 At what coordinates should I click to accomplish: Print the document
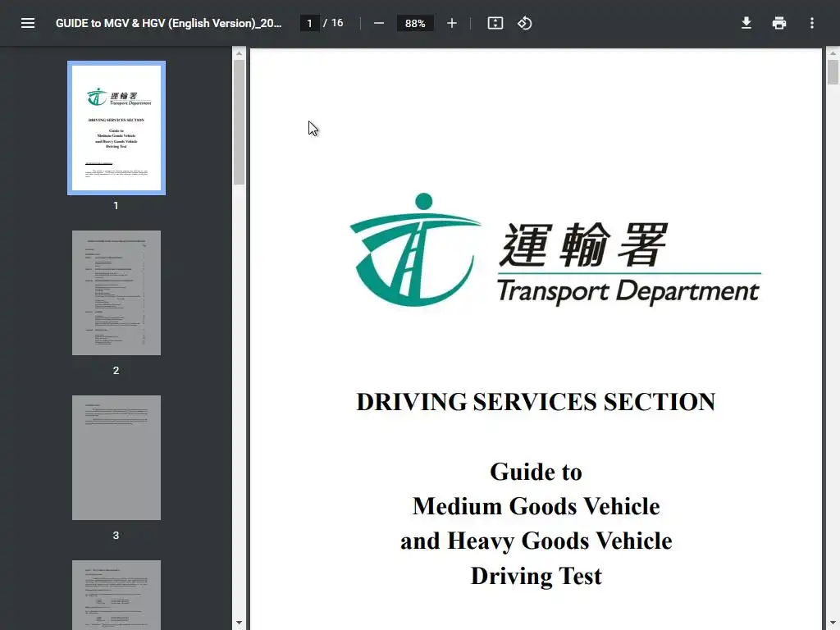coord(779,23)
